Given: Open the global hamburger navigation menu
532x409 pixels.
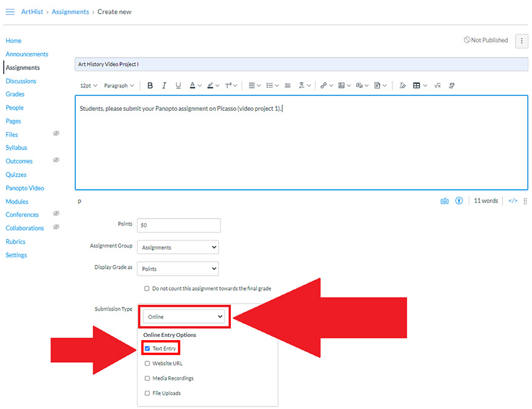Looking at the screenshot, I should point(10,12).
